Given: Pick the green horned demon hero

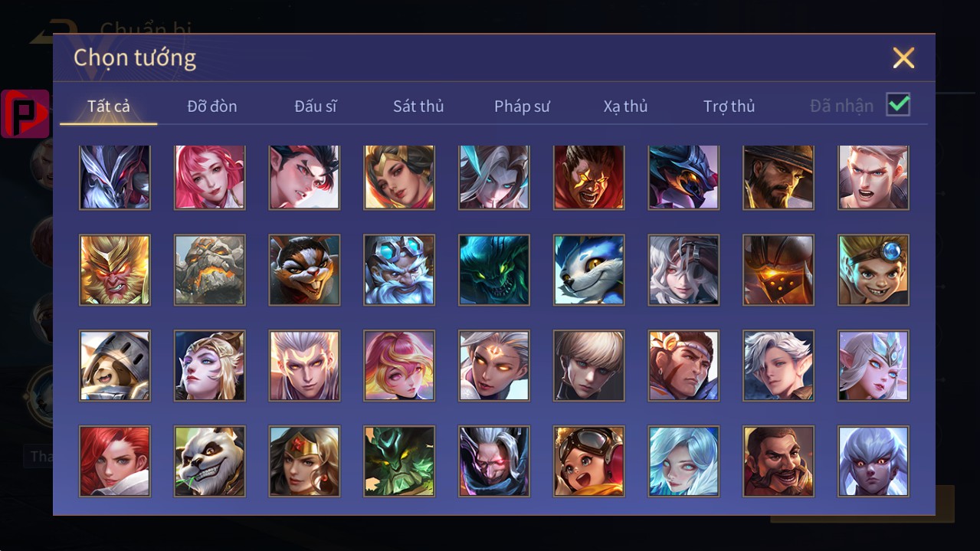Looking at the screenshot, I should tap(399, 461).
